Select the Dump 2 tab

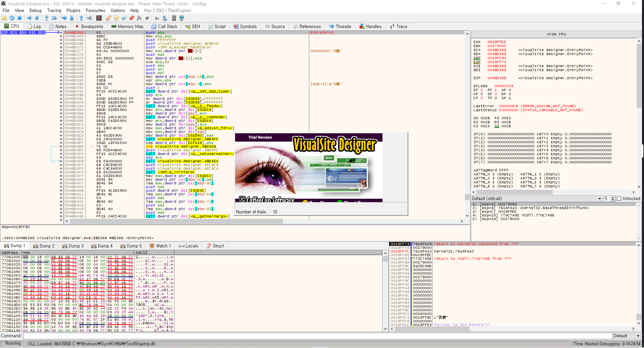click(44, 246)
